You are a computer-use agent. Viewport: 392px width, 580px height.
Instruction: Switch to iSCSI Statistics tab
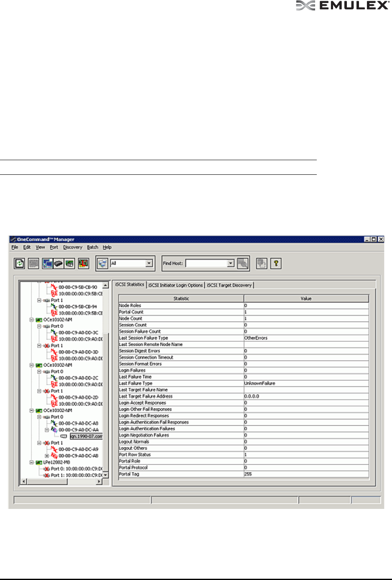tap(130, 284)
